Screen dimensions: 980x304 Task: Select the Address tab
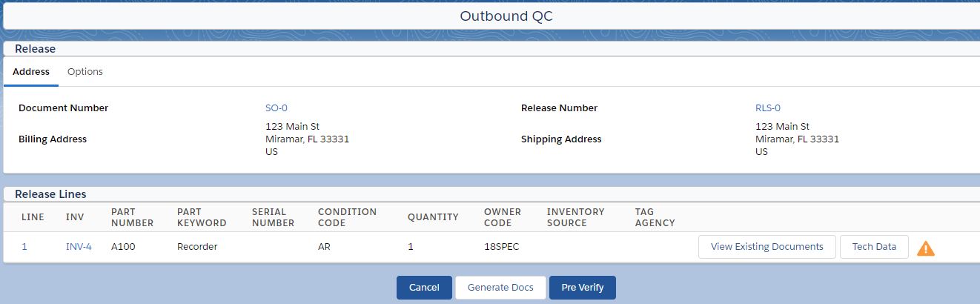point(31,72)
